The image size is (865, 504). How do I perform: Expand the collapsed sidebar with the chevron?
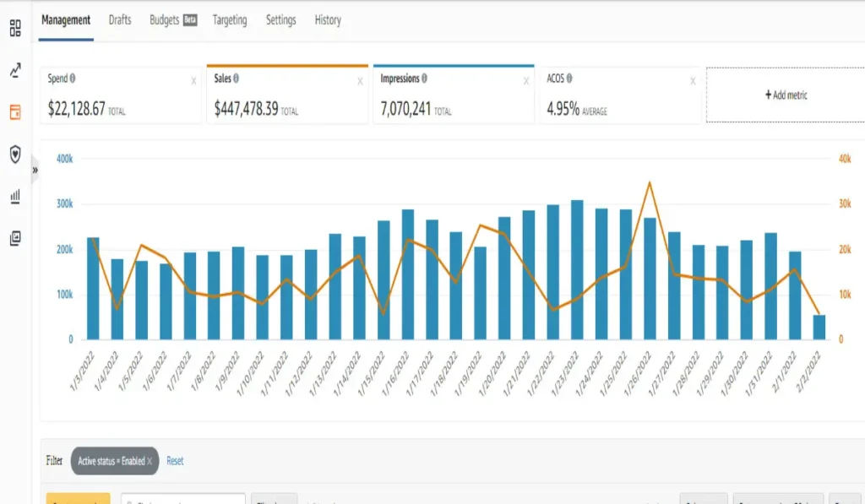(x=35, y=171)
